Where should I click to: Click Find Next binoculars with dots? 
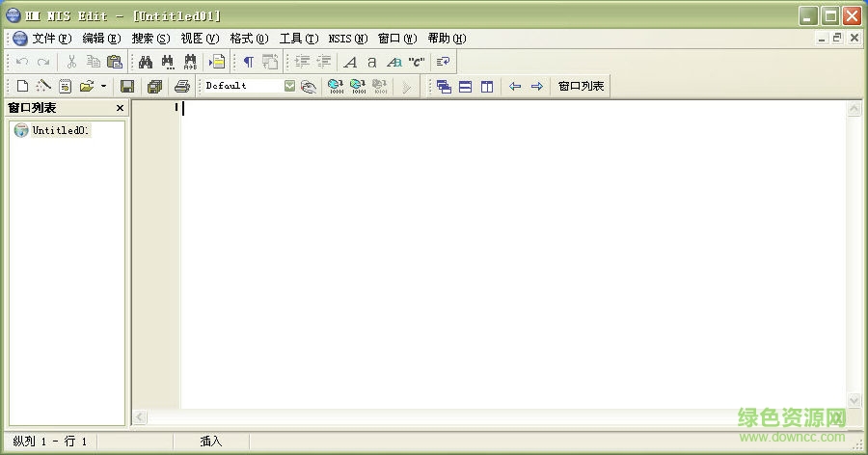(168, 62)
